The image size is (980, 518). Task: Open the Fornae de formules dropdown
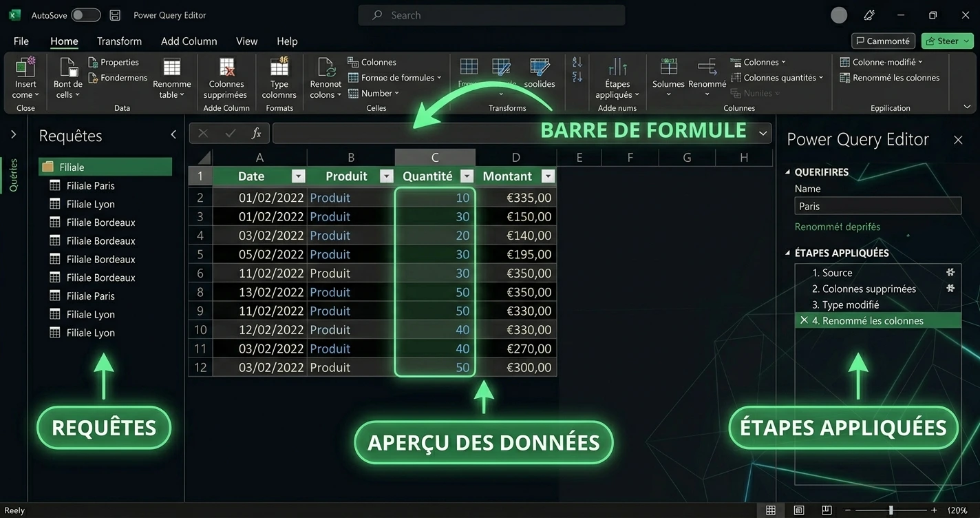point(394,78)
